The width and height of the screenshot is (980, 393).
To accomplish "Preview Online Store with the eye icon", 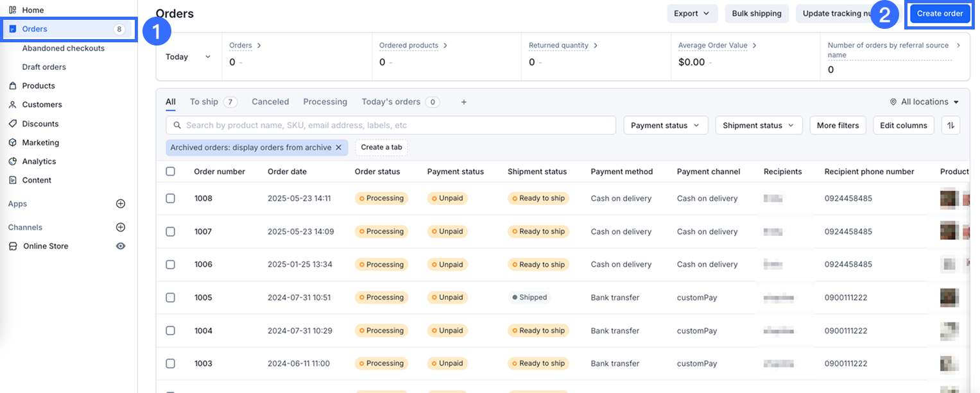I will tap(120, 246).
